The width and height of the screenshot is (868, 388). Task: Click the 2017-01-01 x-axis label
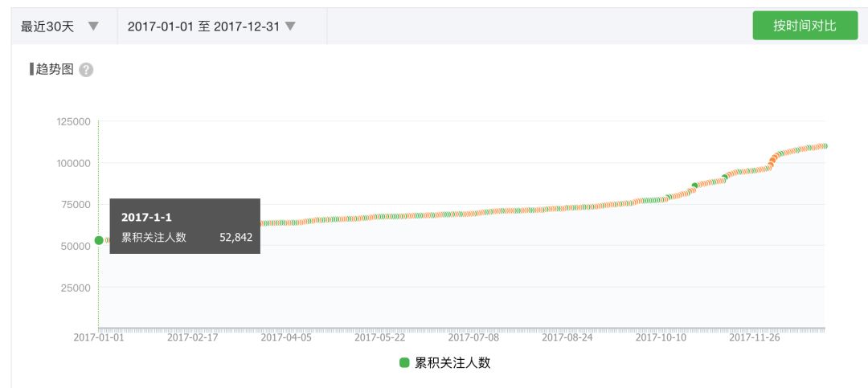(x=99, y=337)
